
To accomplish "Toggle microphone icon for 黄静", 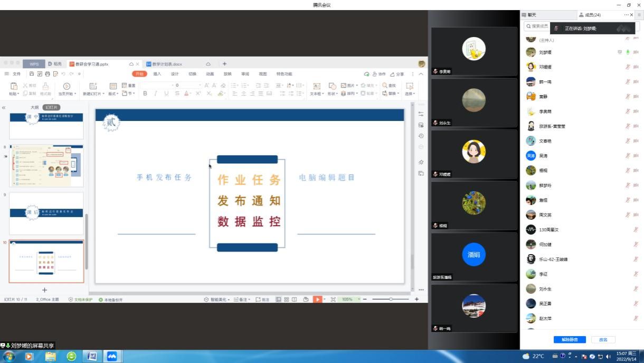I will [x=628, y=97].
